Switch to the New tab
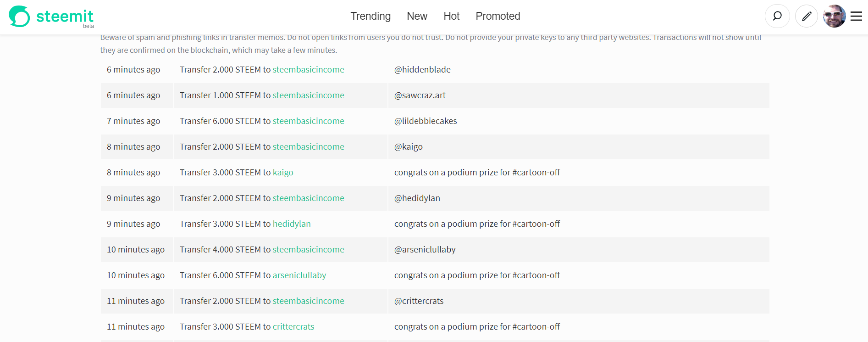The height and width of the screenshot is (342, 868). point(417,16)
